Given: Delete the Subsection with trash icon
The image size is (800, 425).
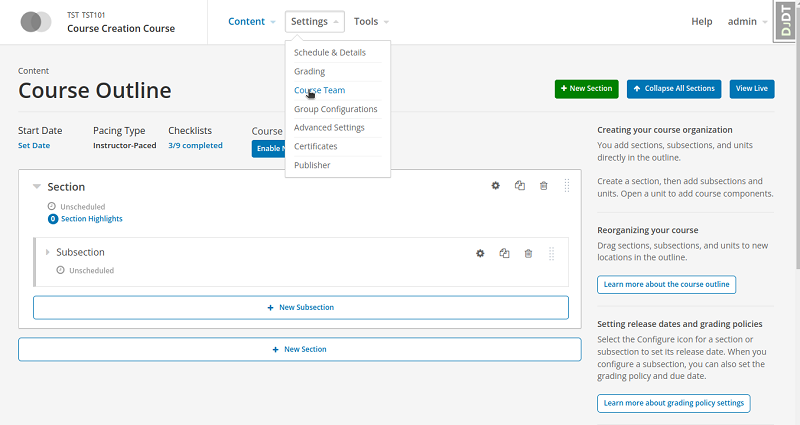Looking at the screenshot, I should click(x=528, y=254).
